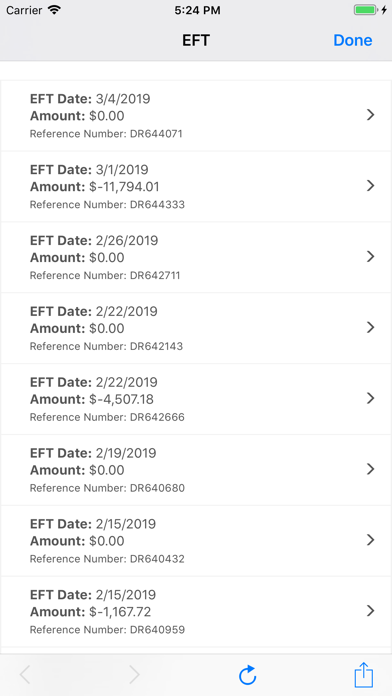Open chevron for reference DR644333
The height and width of the screenshot is (696, 392).
pyautogui.click(x=371, y=186)
